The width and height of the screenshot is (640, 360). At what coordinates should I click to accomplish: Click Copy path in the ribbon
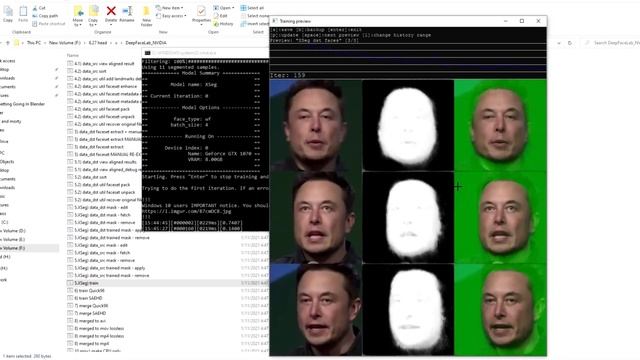pos(45,16)
